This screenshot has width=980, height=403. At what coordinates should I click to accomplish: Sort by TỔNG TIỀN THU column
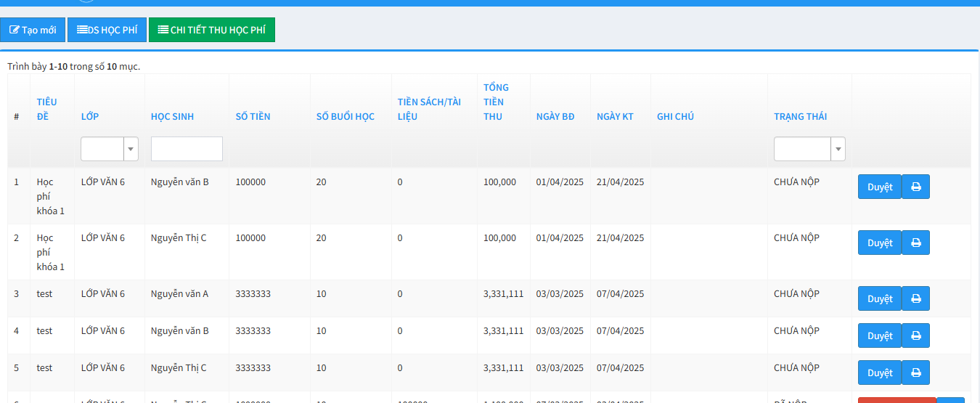tap(494, 102)
